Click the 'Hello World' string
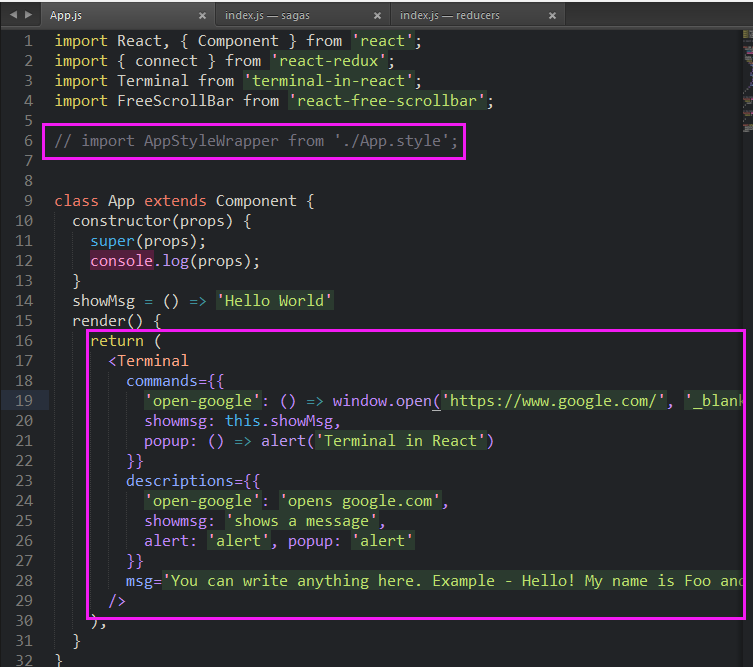This screenshot has height=667, width=753. [275, 301]
